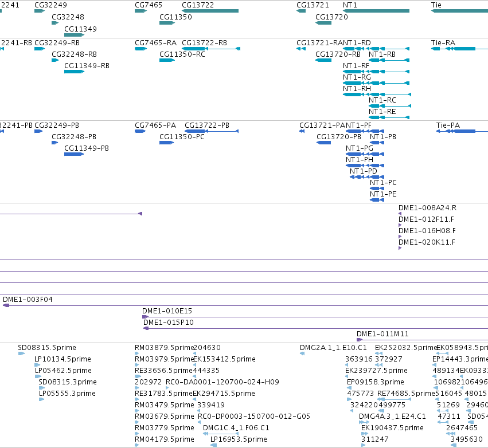Click the DME1-012F11.F BAC end label
The height and width of the screenshot is (448, 488).
426,219
